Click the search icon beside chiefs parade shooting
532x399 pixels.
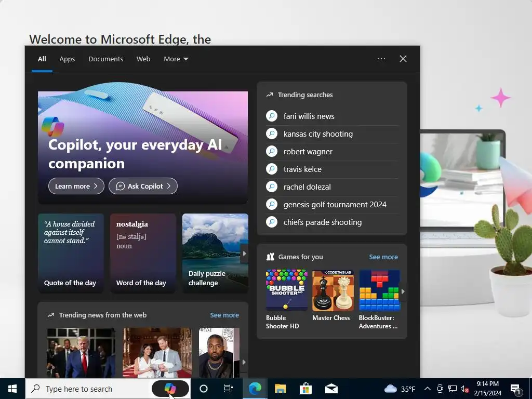pyautogui.click(x=272, y=222)
